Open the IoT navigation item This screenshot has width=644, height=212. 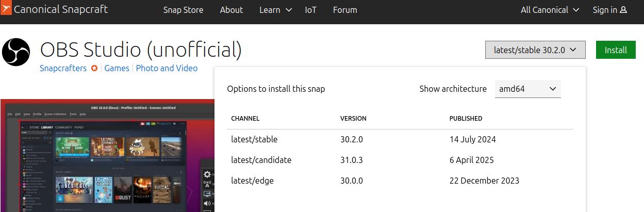click(x=310, y=10)
